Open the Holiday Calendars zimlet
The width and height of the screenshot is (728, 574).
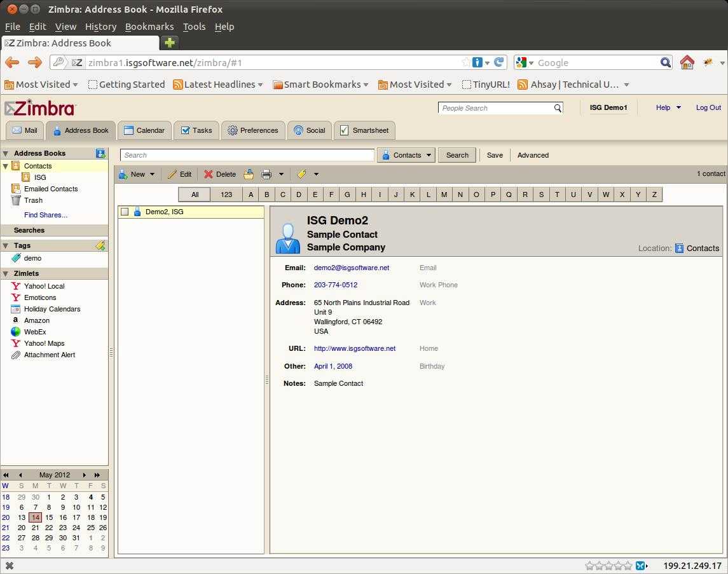coord(52,309)
